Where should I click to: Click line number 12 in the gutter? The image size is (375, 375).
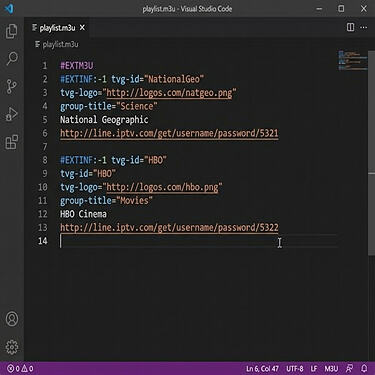43,214
